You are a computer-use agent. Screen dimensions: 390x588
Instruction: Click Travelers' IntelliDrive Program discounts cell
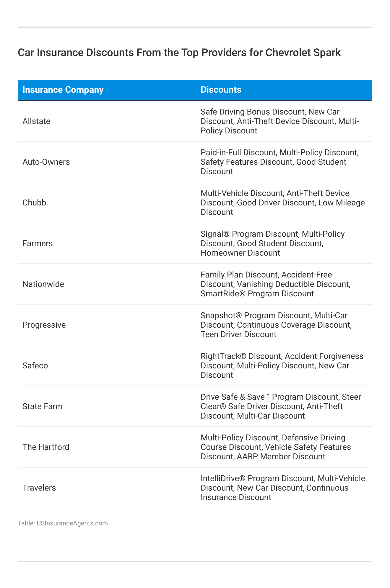pyautogui.click(x=283, y=488)
